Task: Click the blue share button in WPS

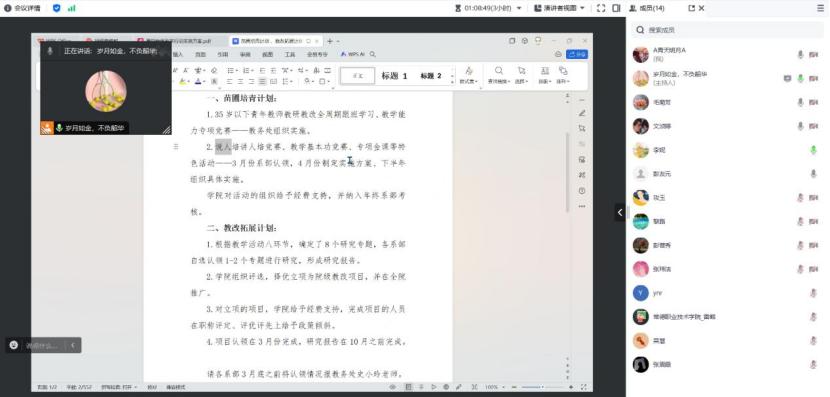Action: 577,55
